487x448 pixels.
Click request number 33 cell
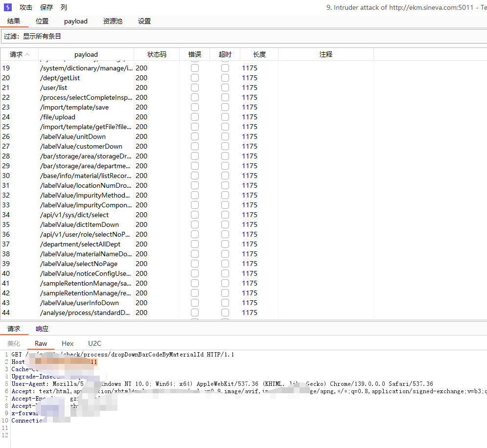6,205
